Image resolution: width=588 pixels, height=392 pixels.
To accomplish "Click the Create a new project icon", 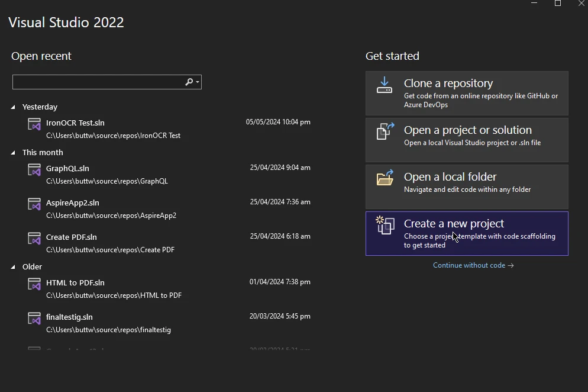I will click(x=385, y=225).
